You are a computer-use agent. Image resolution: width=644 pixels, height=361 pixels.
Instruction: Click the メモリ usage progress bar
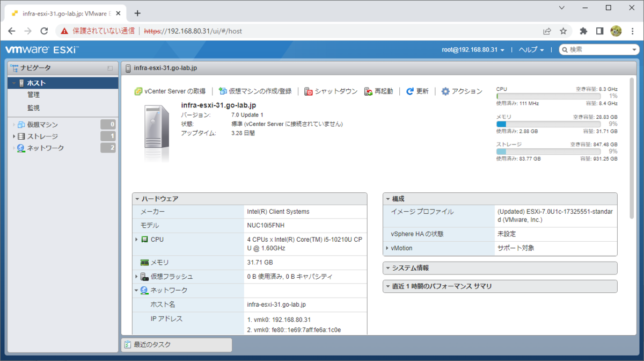point(550,124)
